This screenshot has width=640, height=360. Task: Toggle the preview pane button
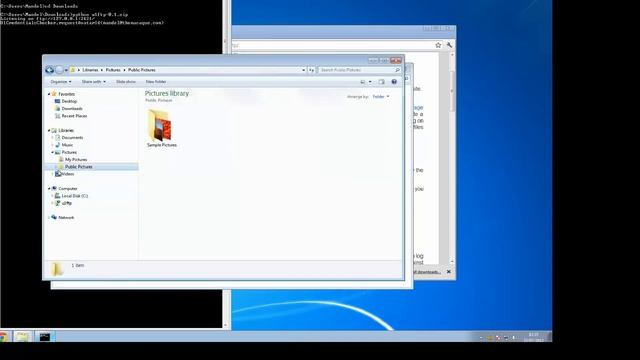[x=381, y=82]
